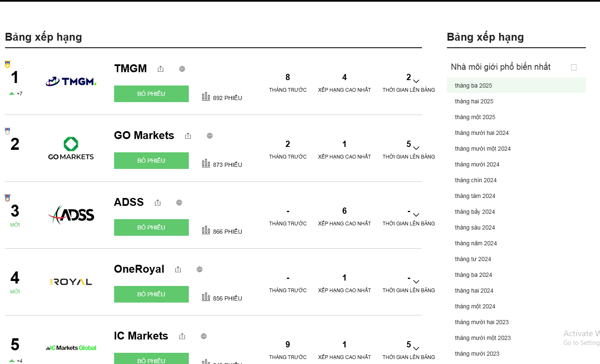Click the vote chart icon for GO Markets
600x364 pixels.
click(x=206, y=163)
